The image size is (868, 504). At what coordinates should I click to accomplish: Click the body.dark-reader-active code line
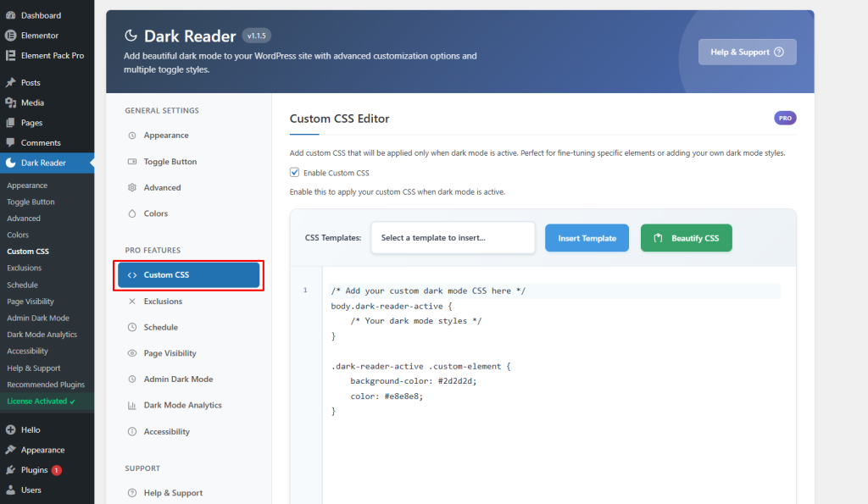click(x=392, y=306)
